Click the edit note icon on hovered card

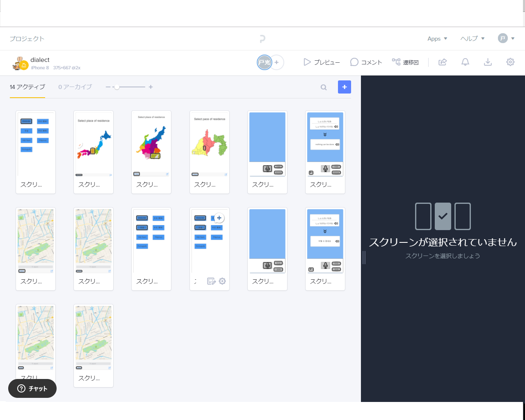[211, 281]
